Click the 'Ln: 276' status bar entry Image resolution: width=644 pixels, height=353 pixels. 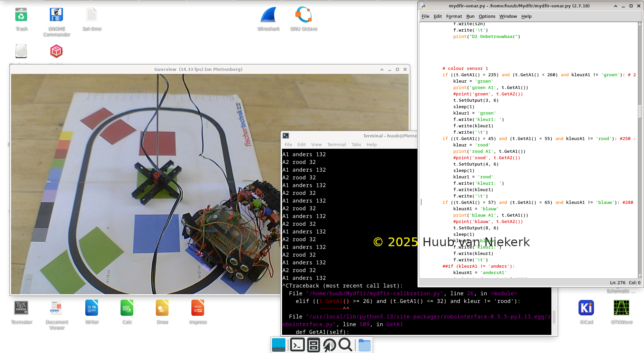617,283
